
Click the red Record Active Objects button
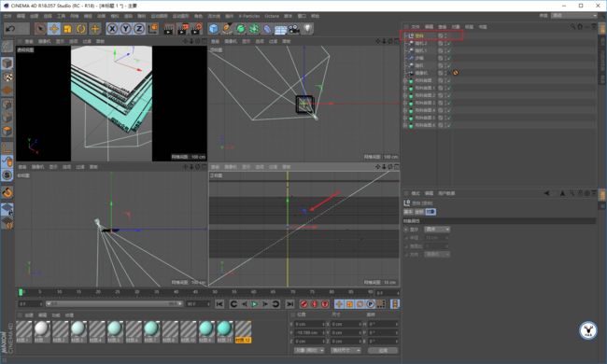click(x=303, y=304)
